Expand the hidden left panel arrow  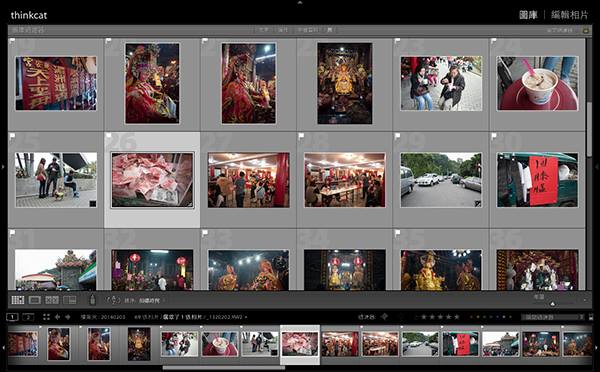[3, 167]
